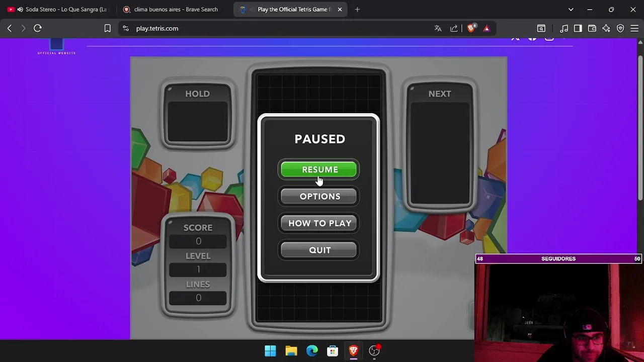The width and height of the screenshot is (644, 362).
Task: Bookmark this page with the bookmark icon
Action: tap(107, 29)
